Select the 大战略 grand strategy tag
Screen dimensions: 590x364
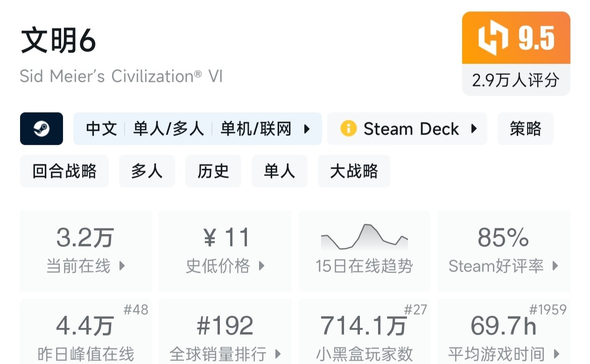[x=354, y=171]
